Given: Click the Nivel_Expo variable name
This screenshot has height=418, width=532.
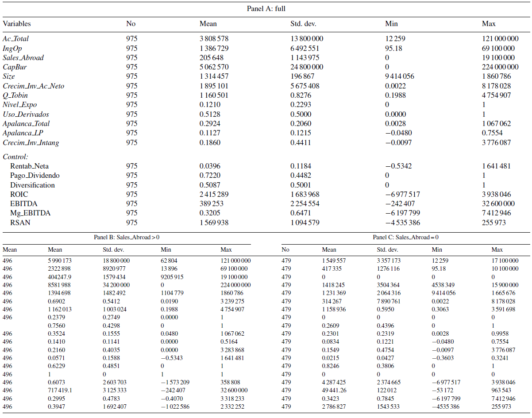Looking at the screenshot, I should pyautogui.click(x=19, y=105).
